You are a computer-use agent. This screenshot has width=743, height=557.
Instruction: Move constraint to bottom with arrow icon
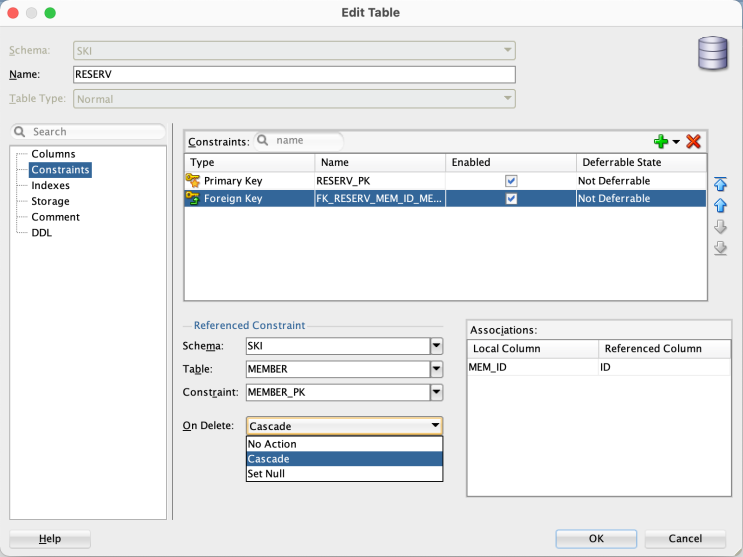(720, 248)
